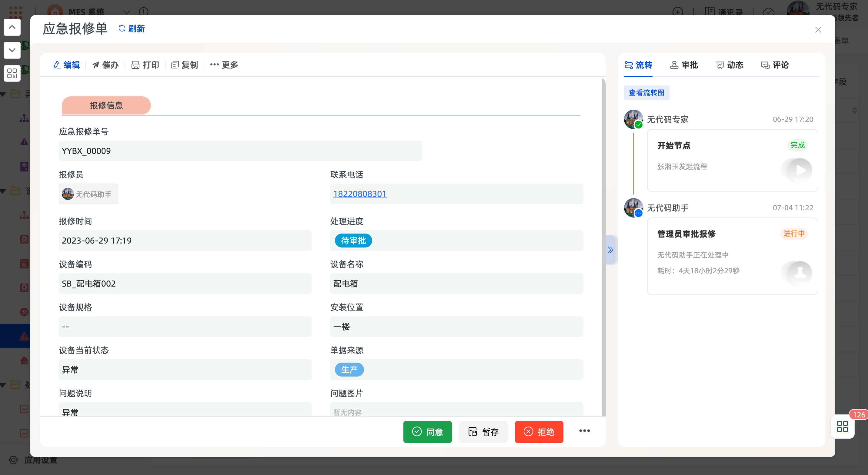868x475 pixels.
Task: Click the green 同意 approve button
Action: 427,432
